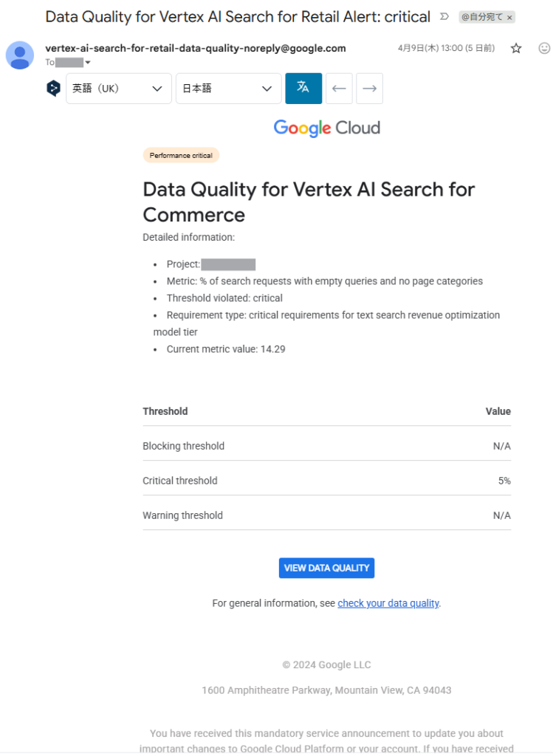The width and height of the screenshot is (553, 756).
Task: Open the check your data quality link
Action: [x=388, y=603]
